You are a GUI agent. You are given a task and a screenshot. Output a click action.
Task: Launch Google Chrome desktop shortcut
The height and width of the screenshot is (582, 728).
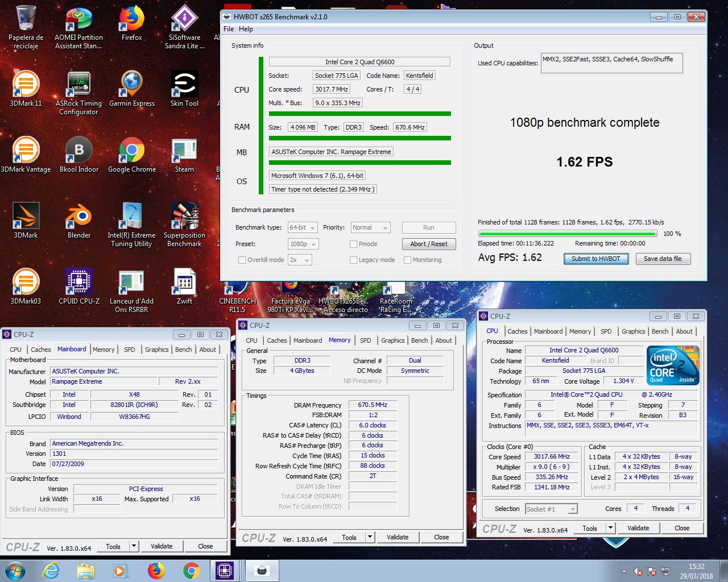point(131,155)
